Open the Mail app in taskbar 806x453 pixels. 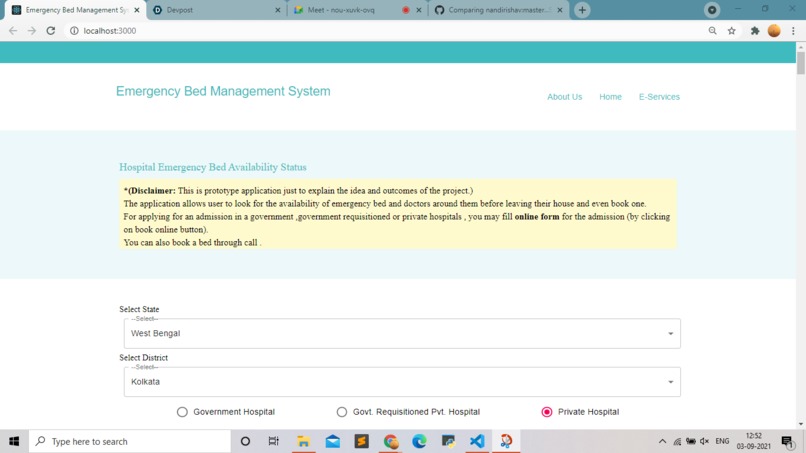click(333, 441)
